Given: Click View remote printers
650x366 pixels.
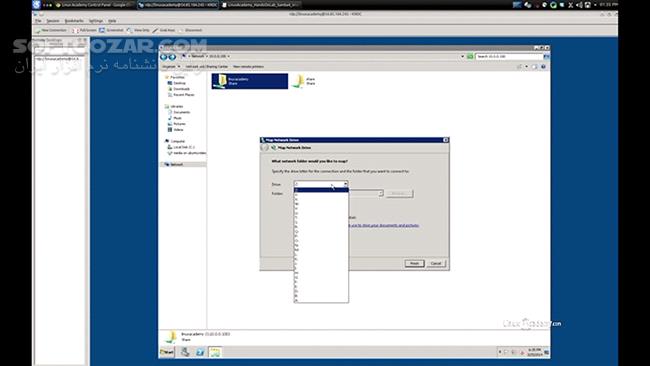Looking at the screenshot, I should 248,67.
